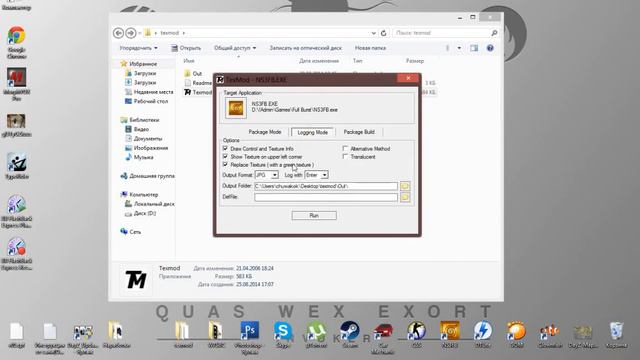Click the empty DefFile input field
The width and height of the screenshot is (640, 360).
coord(326,197)
